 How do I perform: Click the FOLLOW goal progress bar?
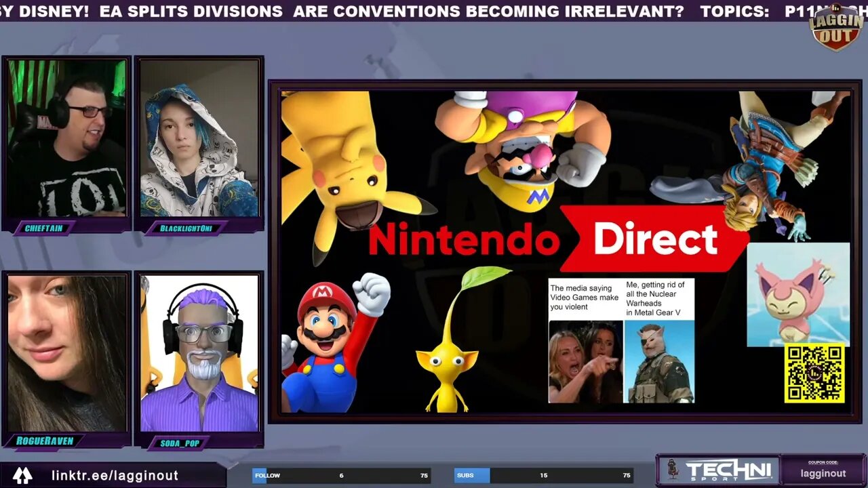click(x=341, y=476)
